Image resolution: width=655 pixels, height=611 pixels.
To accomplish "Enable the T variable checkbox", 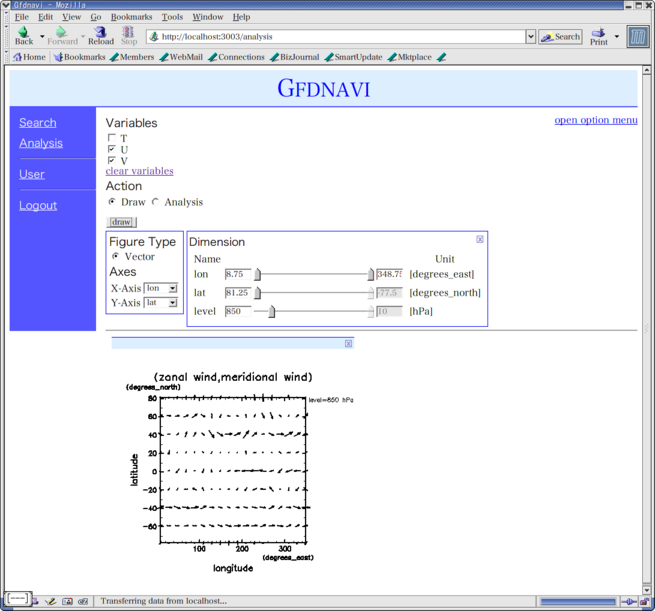I will click(112, 138).
